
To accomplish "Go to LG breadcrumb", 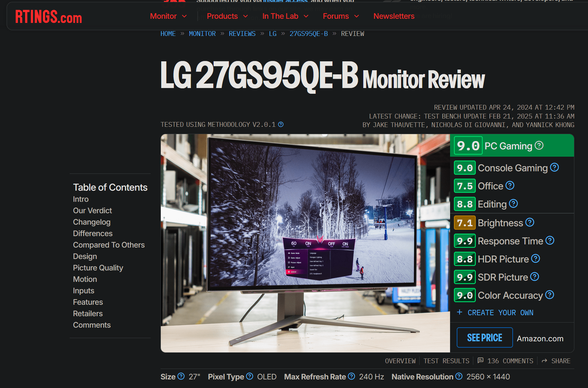I will pos(273,34).
